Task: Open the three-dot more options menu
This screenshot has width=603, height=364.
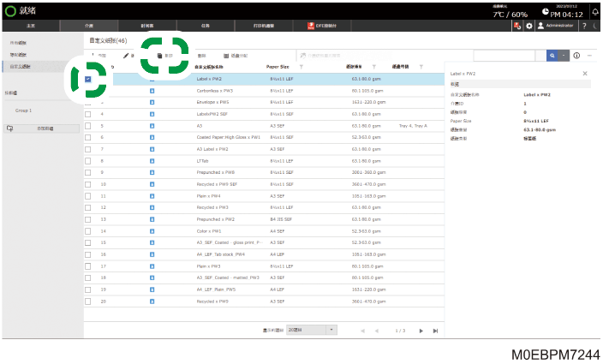Action: pyautogui.click(x=589, y=56)
